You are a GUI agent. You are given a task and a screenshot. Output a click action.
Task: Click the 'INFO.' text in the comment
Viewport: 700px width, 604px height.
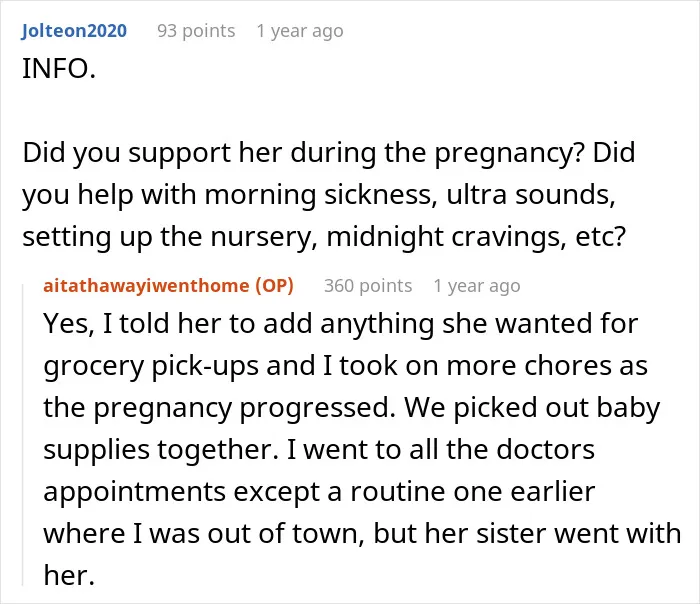pos(59,69)
